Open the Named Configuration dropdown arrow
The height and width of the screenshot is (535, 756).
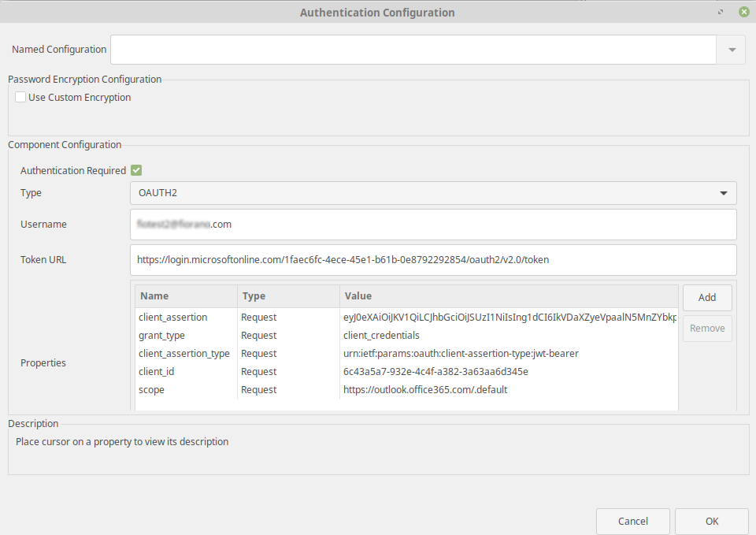[732, 50]
